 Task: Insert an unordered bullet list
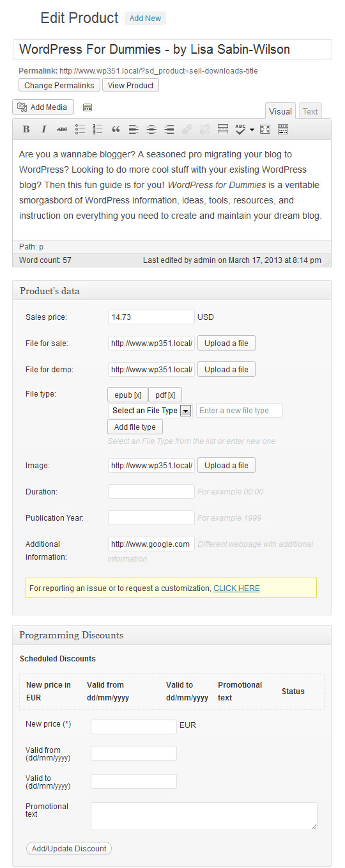[80, 129]
